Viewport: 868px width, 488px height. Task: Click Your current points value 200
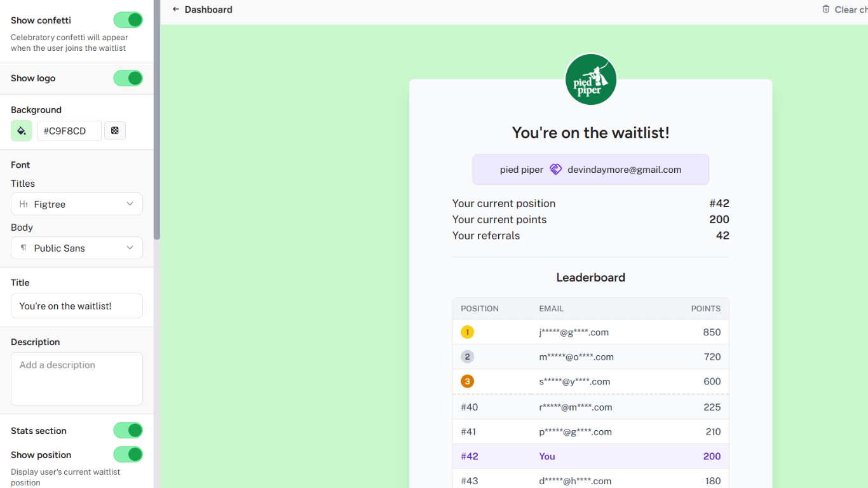click(719, 219)
